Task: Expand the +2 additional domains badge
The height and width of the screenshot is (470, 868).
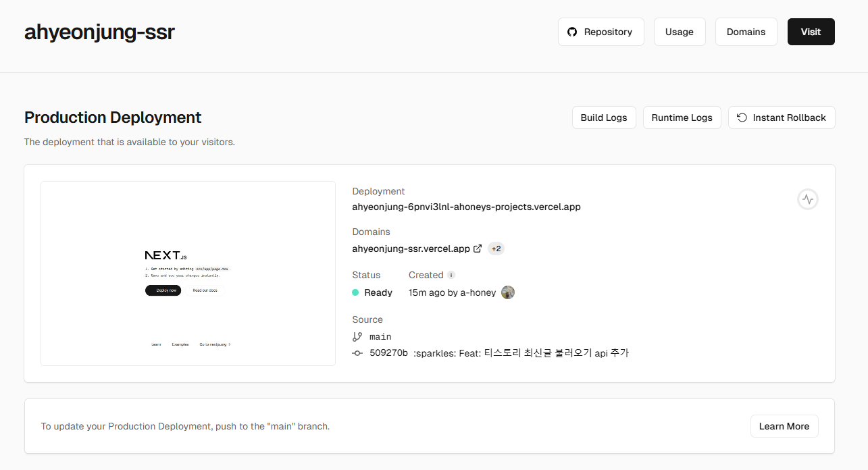Action: [496, 249]
